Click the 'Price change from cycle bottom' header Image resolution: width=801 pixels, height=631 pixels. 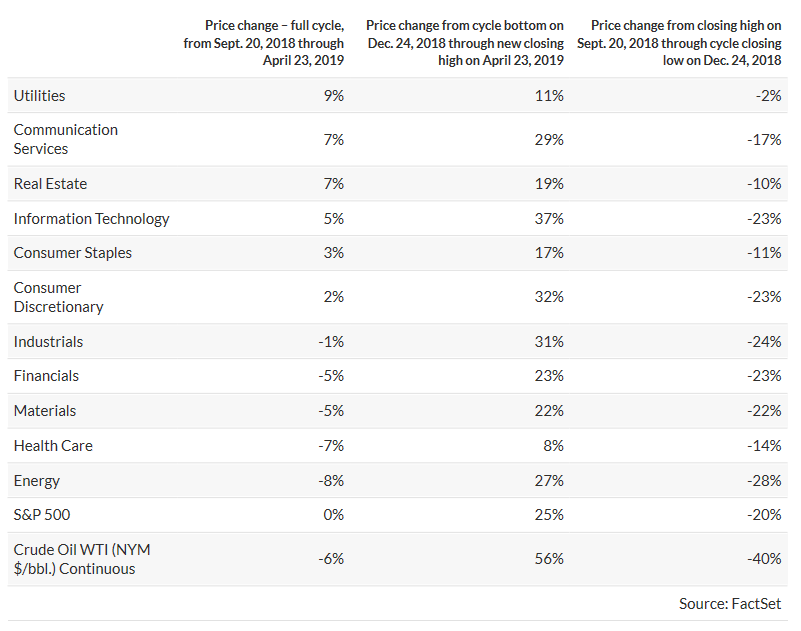pyautogui.click(x=464, y=43)
